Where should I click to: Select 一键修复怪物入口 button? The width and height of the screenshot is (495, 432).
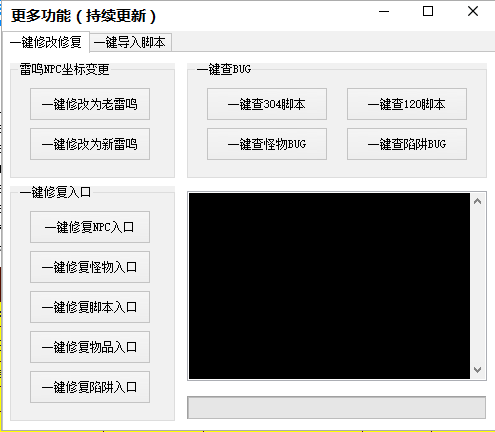[x=90, y=267]
